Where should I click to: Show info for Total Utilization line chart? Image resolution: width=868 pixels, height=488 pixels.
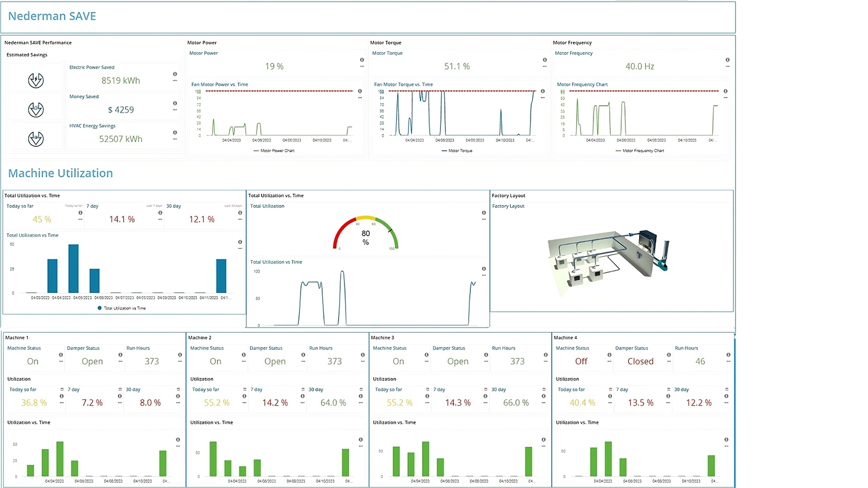point(484,269)
